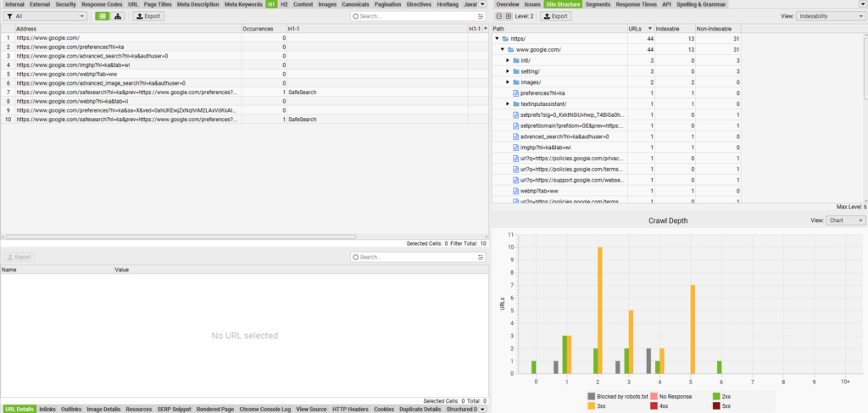
Task: Click the setting/ folder icon
Action: pos(516,71)
